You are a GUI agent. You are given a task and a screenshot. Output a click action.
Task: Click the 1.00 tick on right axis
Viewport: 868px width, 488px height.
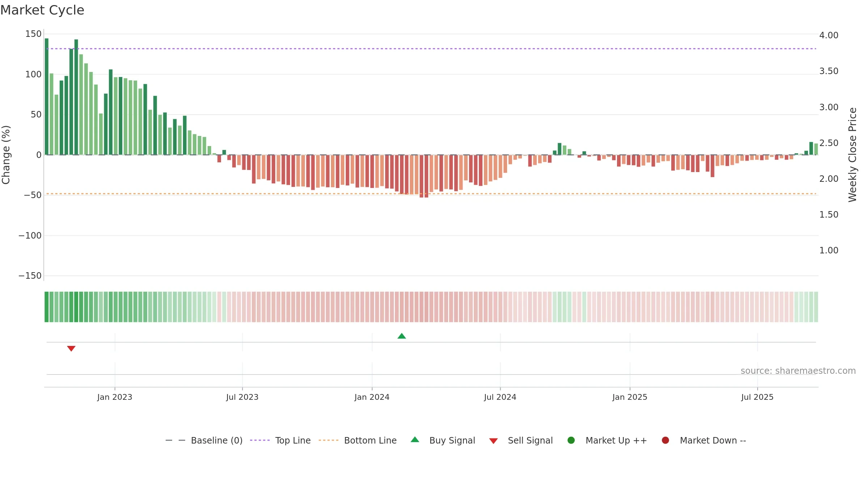[x=829, y=251]
